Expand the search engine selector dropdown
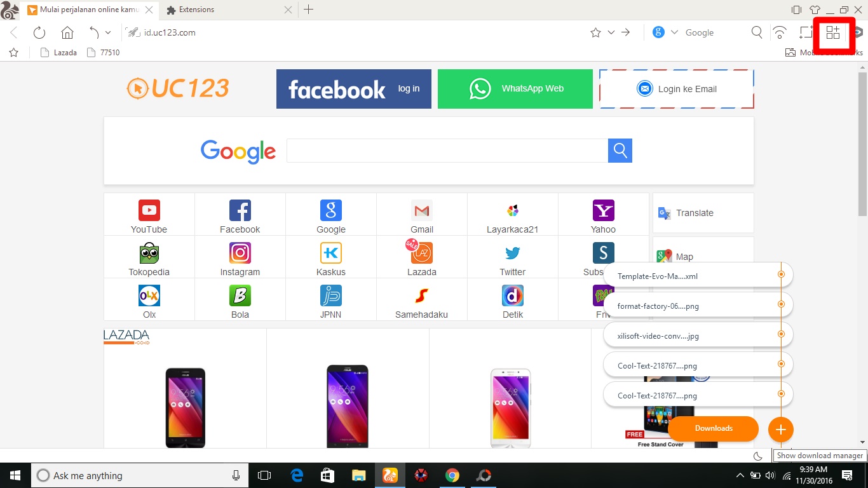Screen dimensions: 868x488 [674, 32]
